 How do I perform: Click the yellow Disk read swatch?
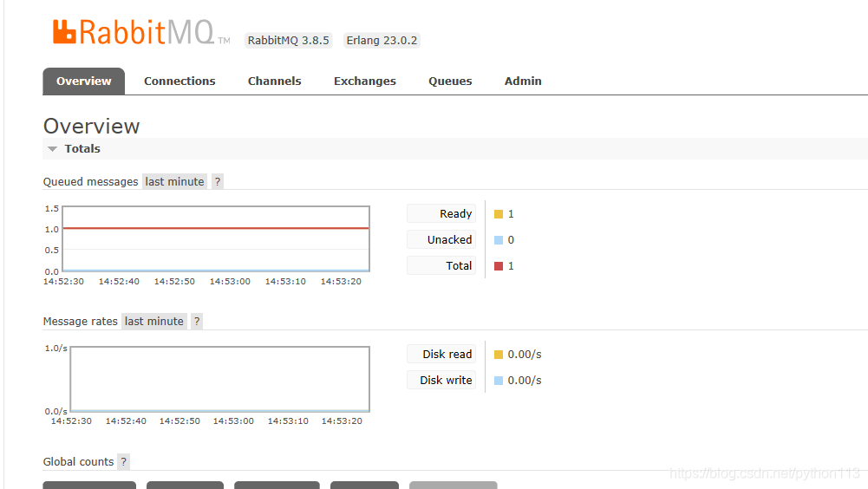point(499,355)
